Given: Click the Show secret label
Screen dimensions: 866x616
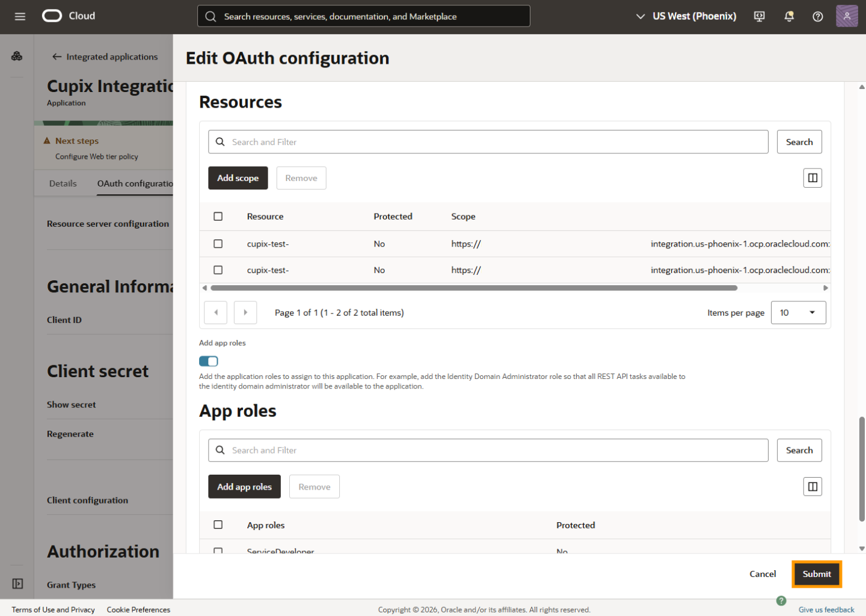Looking at the screenshot, I should click(72, 405).
